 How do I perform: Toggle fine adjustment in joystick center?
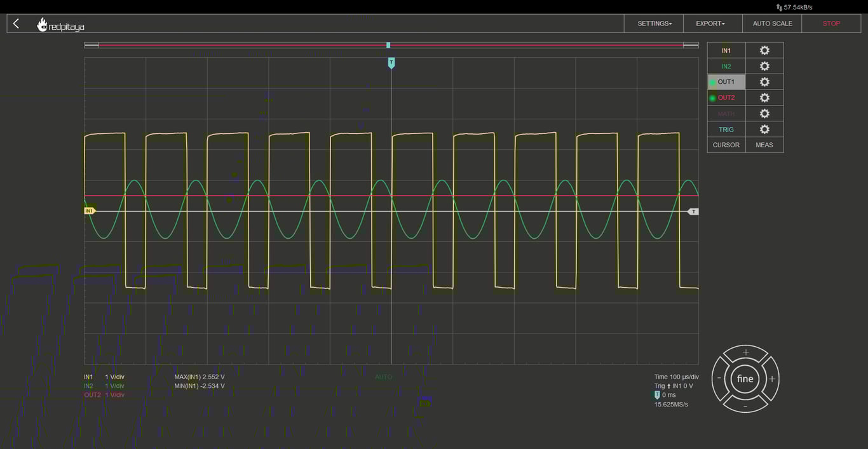point(745,379)
